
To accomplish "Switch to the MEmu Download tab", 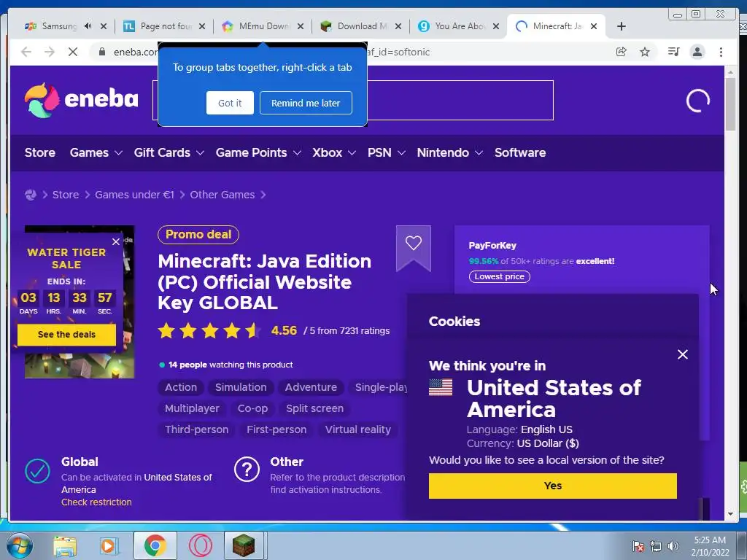I will (x=264, y=26).
